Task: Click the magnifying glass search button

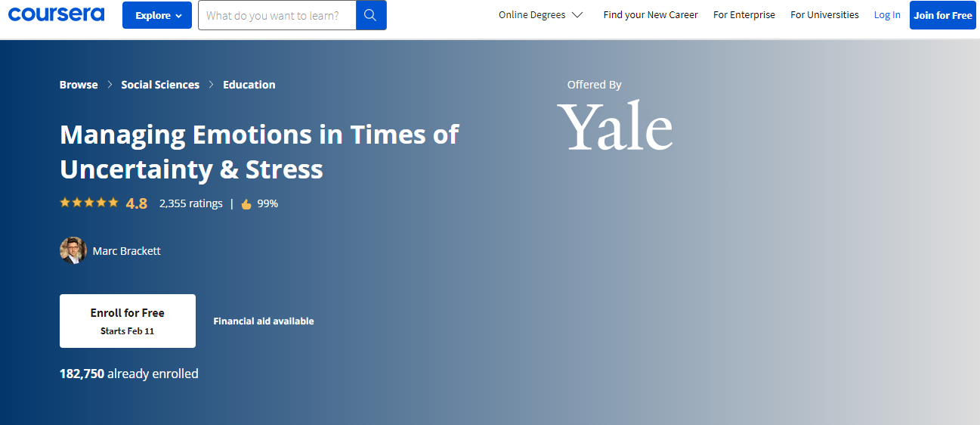Action: tap(370, 15)
